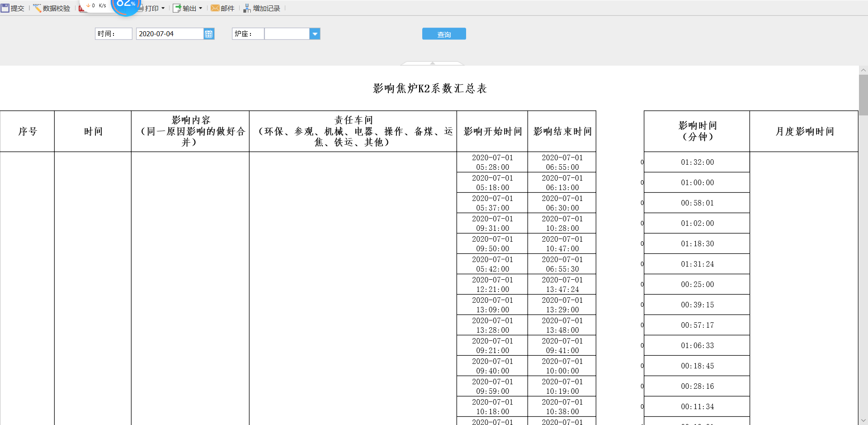The height and width of the screenshot is (425, 868).
Task: Click the vertical scrollbar thumb
Action: click(x=863, y=95)
